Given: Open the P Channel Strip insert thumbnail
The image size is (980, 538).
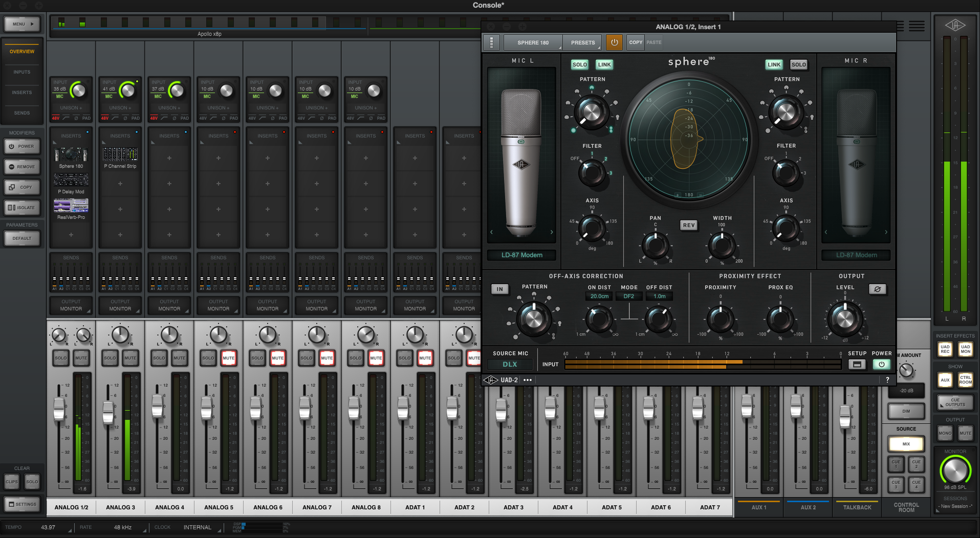Looking at the screenshot, I should (x=120, y=154).
